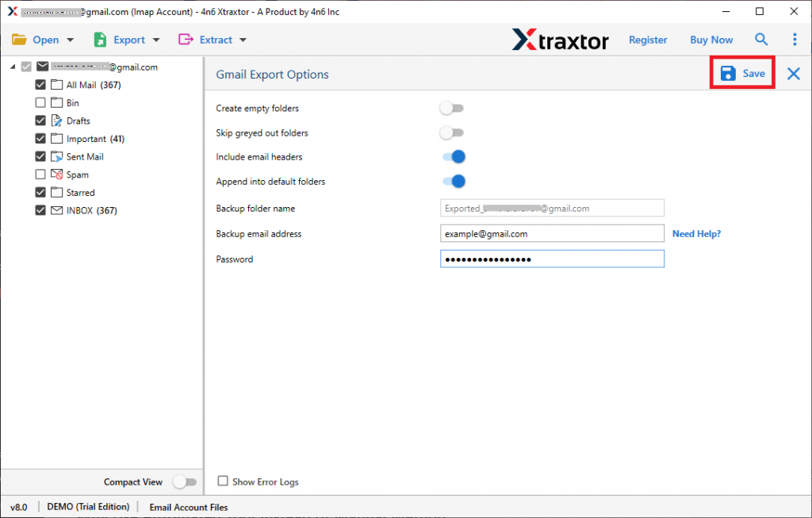Collapse the gmail.com account tree
812x518 pixels.
14,67
